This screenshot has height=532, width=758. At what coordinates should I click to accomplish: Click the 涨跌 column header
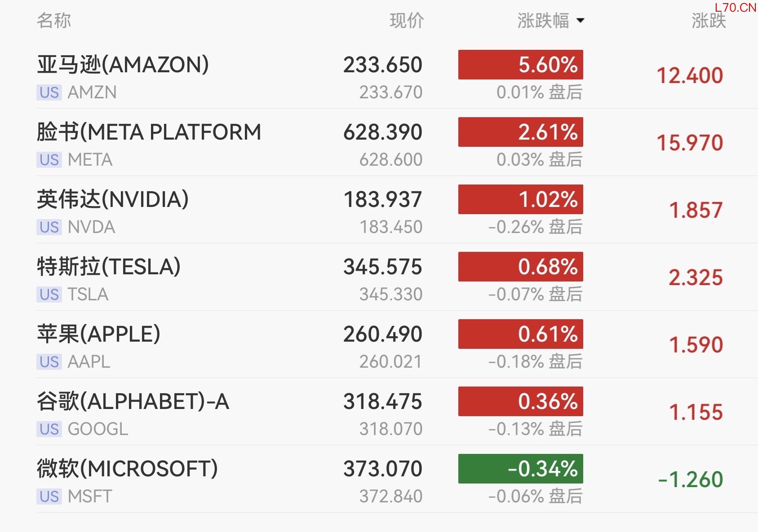pyautogui.click(x=708, y=21)
